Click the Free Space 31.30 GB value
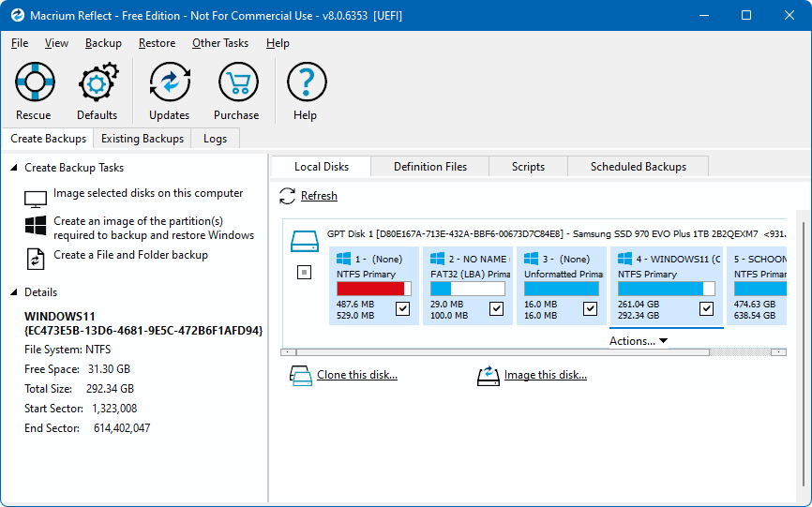Screen dimensions: 812x507 (x=110, y=369)
